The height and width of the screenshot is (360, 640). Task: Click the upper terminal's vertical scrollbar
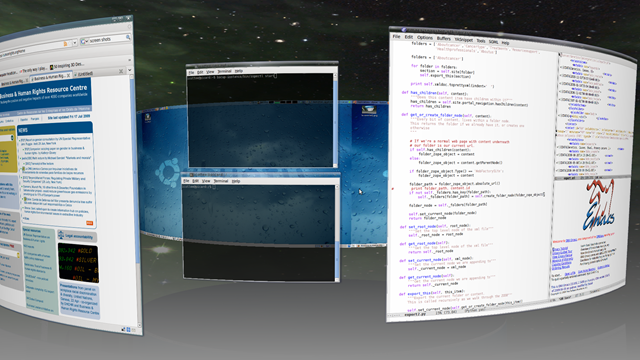pos(335,120)
